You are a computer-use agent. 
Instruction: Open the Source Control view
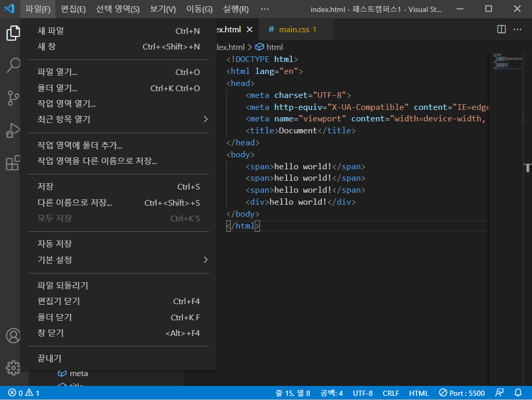click(x=13, y=98)
